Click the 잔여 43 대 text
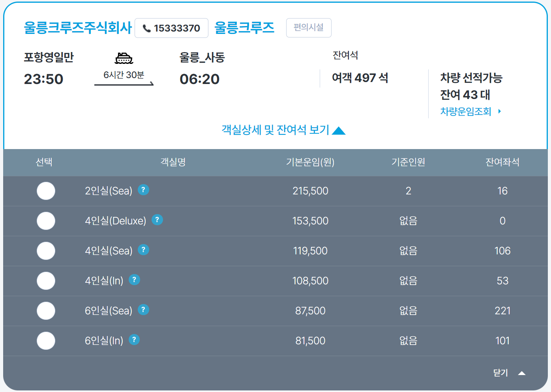Image resolution: width=551 pixels, height=392 pixels. [x=465, y=95]
